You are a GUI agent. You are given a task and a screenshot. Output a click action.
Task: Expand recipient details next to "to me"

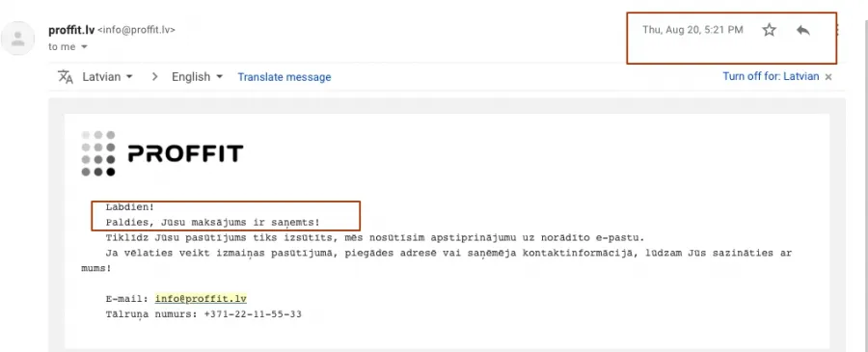(84, 47)
